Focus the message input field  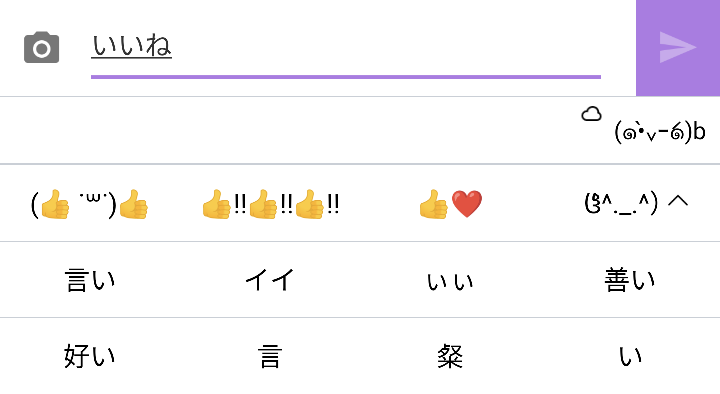click(x=346, y=48)
